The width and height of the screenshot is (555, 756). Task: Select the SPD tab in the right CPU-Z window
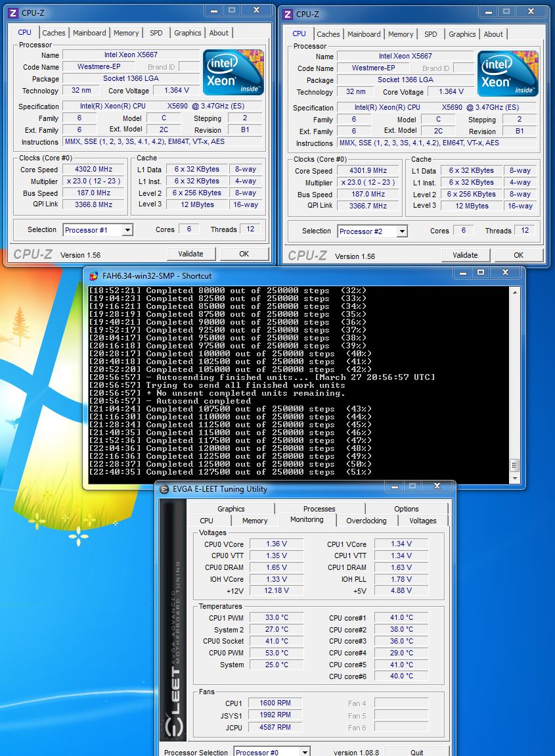coord(431,34)
